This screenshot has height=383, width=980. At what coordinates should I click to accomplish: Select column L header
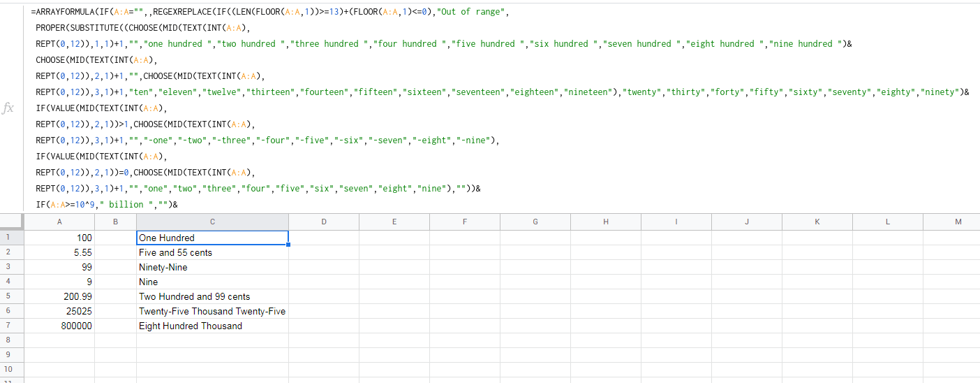click(888, 222)
